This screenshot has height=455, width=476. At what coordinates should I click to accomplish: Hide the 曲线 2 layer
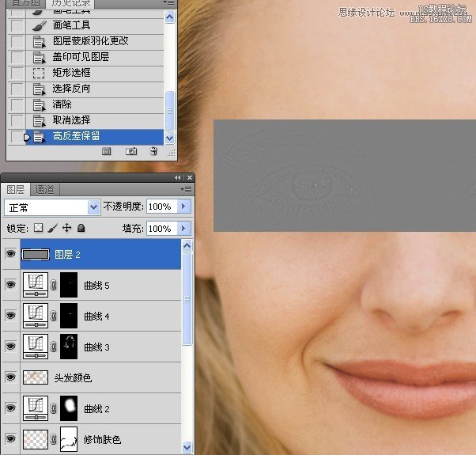point(10,408)
